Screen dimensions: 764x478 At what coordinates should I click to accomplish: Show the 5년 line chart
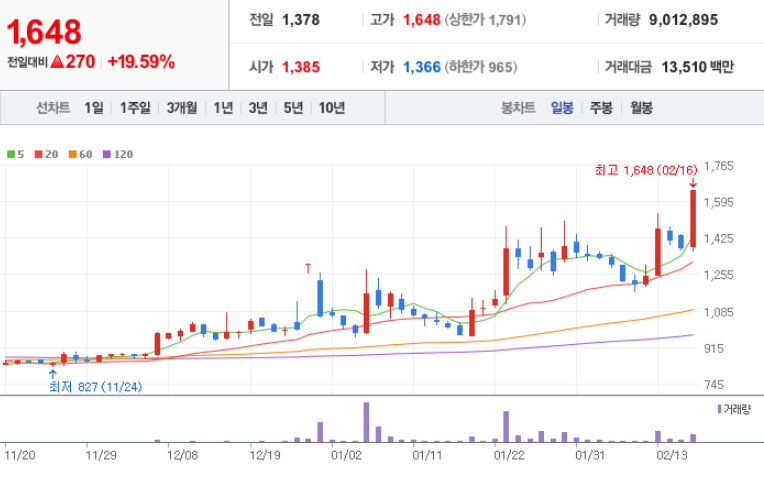(x=293, y=108)
